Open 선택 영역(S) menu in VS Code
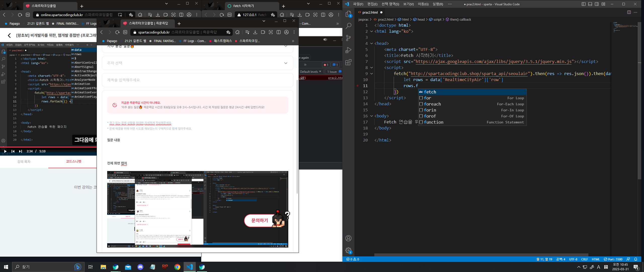The width and height of the screenshot is (644, 272). click(390, 4)
